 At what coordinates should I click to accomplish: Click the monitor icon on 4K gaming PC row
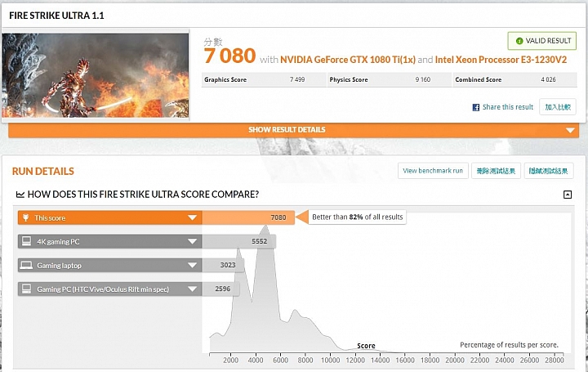[27, 241]
